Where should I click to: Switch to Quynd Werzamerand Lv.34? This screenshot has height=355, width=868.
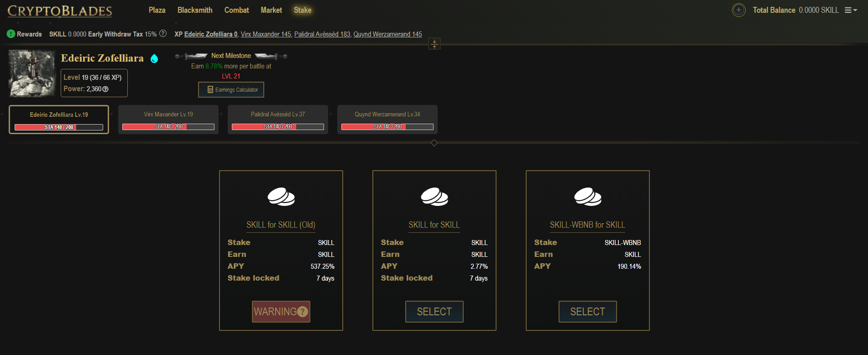point(387,120)
